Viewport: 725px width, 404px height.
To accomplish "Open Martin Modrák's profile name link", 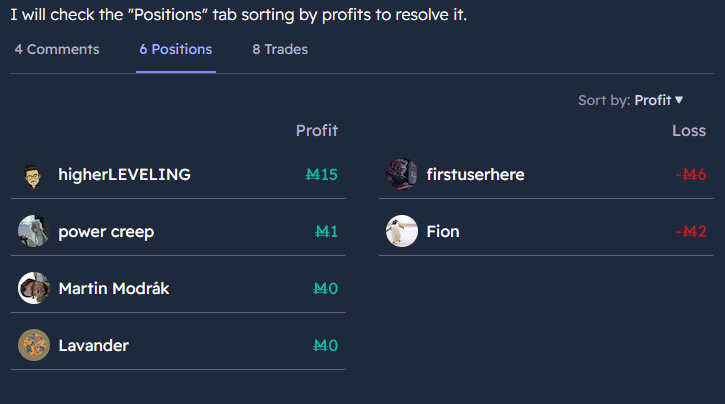I will click(x=114, y=288).
